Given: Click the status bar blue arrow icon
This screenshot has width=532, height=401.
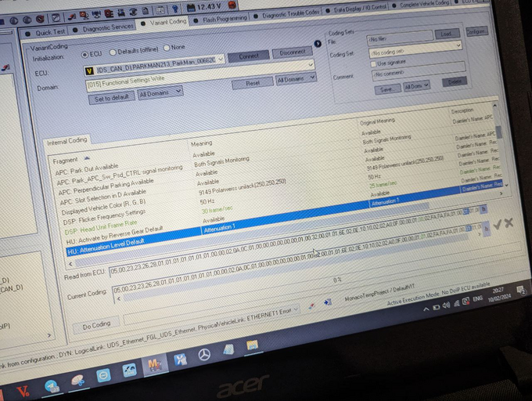Looking at the screenshot, I should tap(327, 302).
